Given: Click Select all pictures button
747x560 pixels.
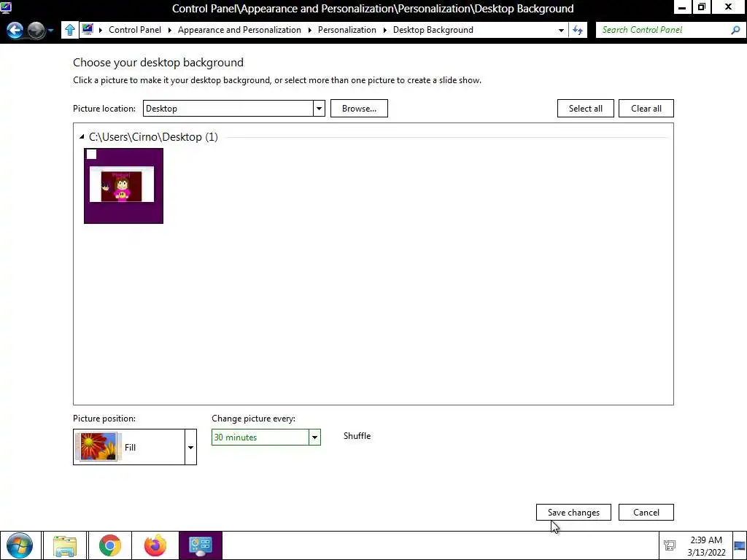Looking at the screenshot, I should click(586, 109).
